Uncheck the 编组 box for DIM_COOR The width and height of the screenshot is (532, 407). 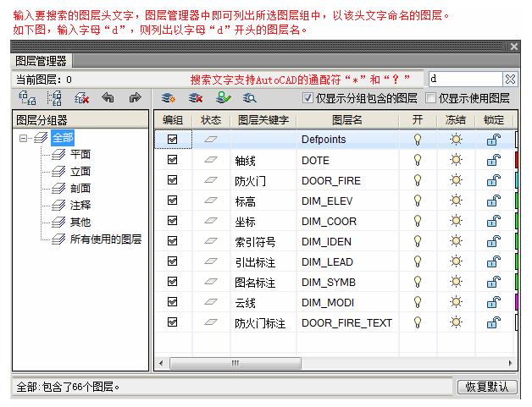[172, 221]
